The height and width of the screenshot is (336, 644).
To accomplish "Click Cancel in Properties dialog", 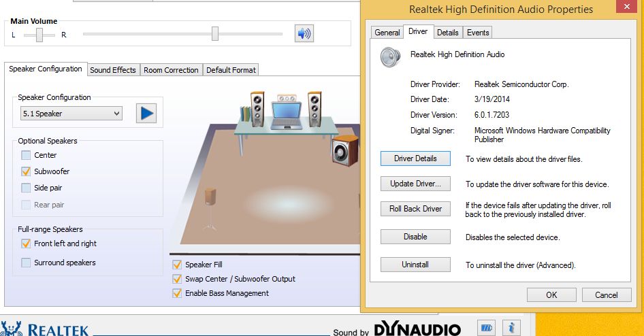I will [606, 295].
